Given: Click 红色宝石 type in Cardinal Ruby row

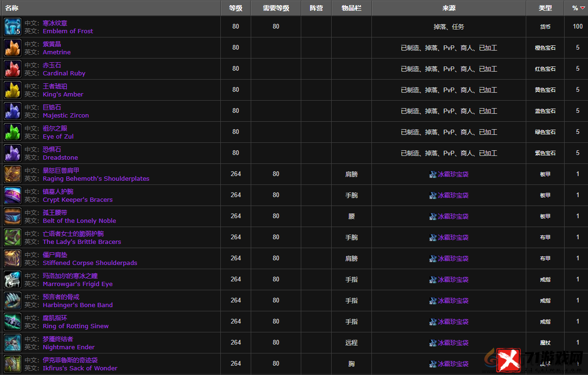Looking at the screenshot, I should click(x=545, y=69).
